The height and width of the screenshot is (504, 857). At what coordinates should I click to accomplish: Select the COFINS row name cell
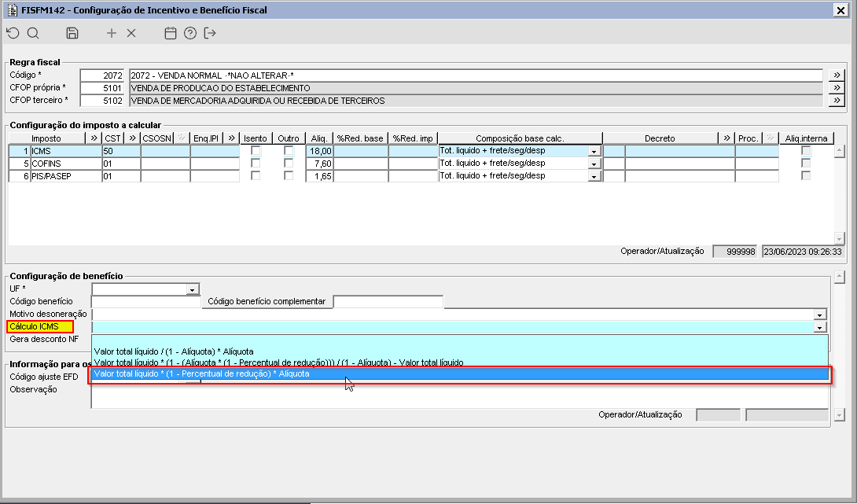(x=66, y=164)
